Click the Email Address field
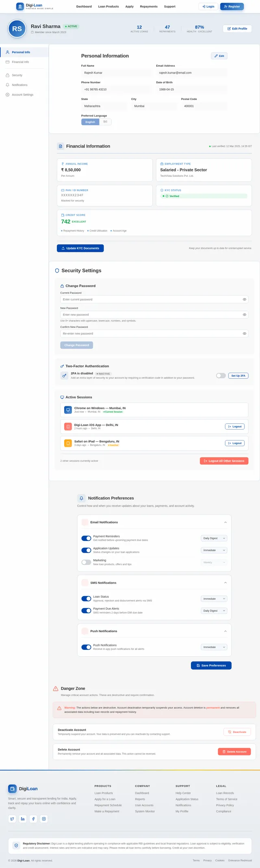260x868 pixels. (x=192, y=73)
